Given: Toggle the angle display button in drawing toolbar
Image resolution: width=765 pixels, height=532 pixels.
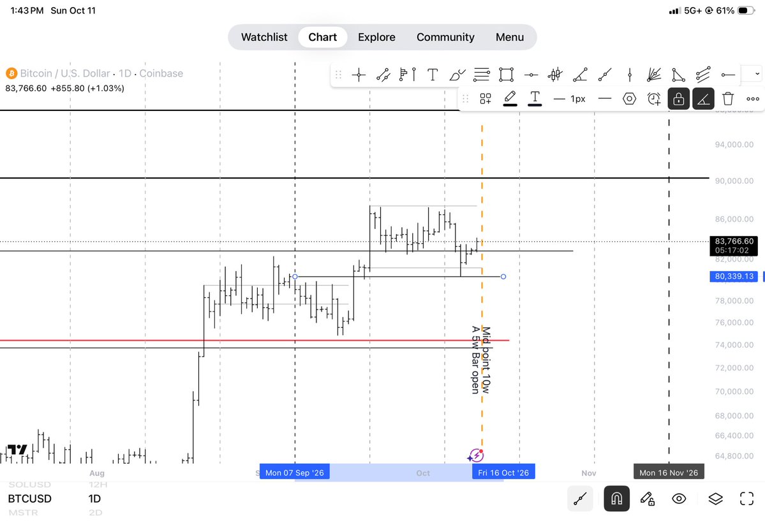Looking at the screenshot, I should click(703, 99).
